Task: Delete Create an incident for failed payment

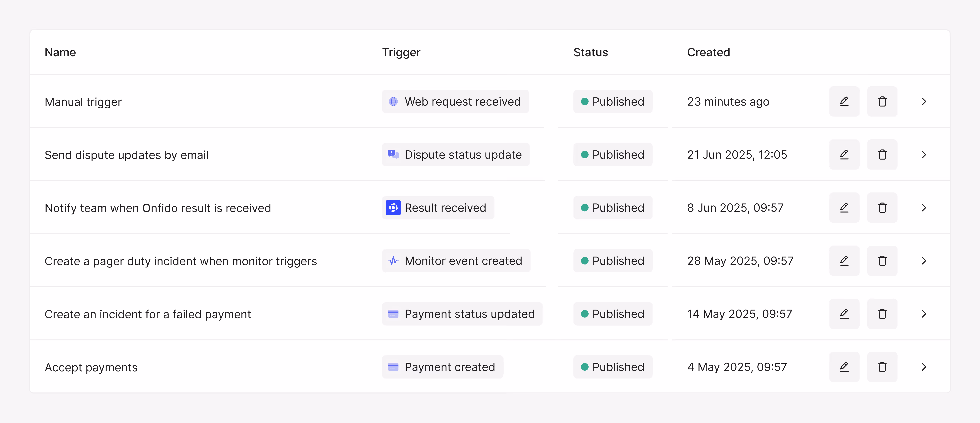Action: [x=882, y=314]
